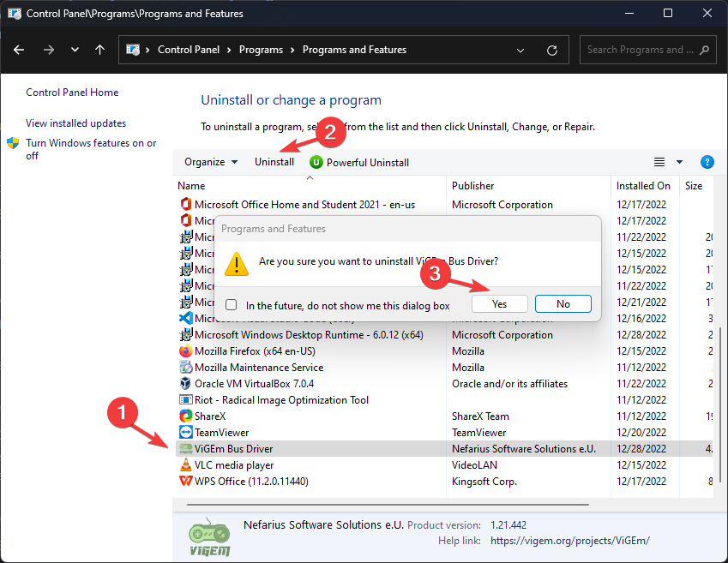
Task: Click No to cancel uninstall
Action: [x=563, y=304]
